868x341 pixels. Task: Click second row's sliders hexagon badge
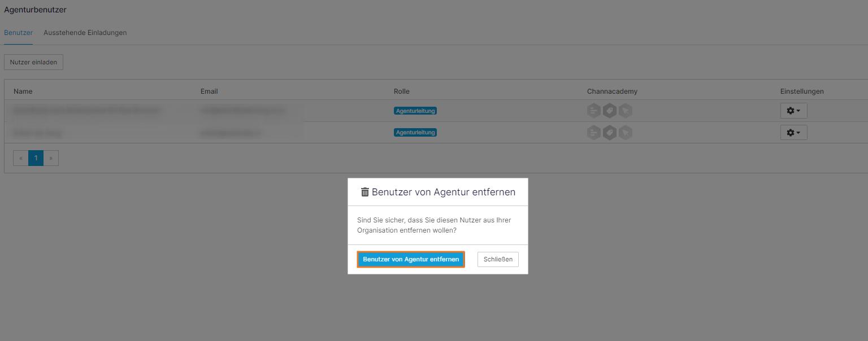593,133
